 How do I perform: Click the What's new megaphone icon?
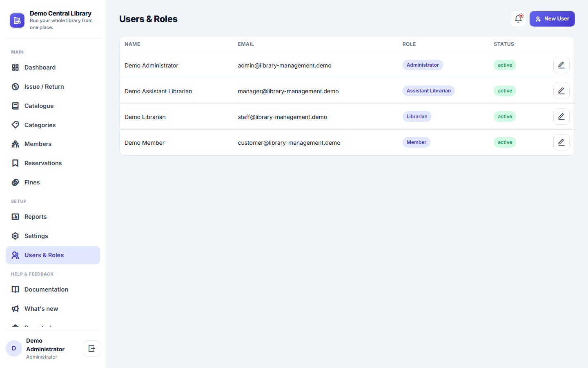[x=16, y=309]
